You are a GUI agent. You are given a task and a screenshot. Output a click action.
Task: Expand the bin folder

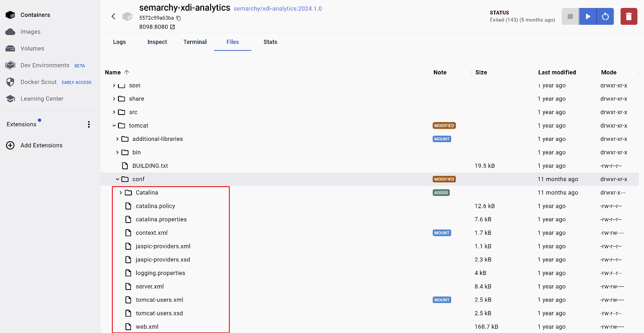click(117, 152)
